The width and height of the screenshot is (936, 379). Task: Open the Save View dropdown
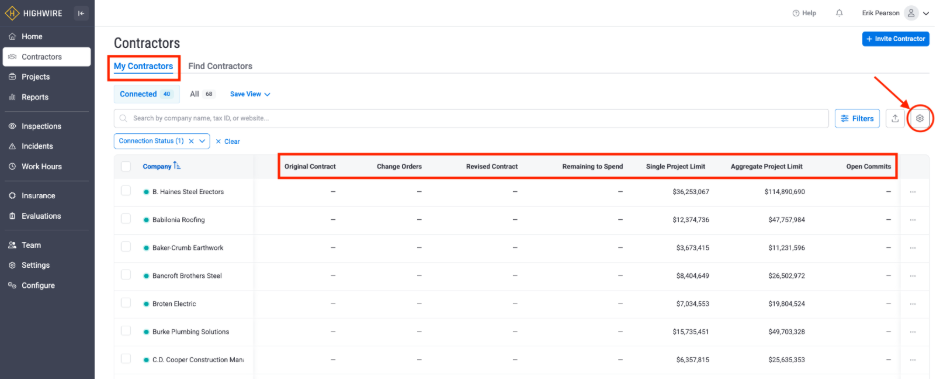(x=251, y=94)
